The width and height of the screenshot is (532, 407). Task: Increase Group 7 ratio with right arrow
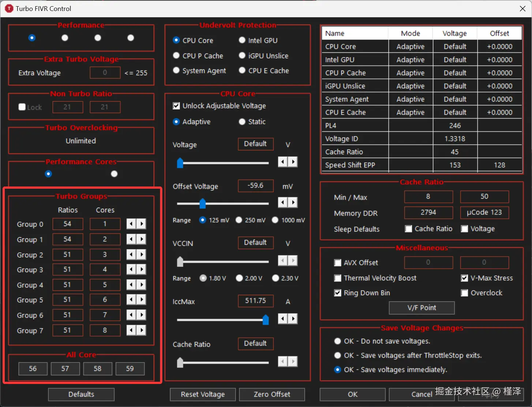pos(142,330)
